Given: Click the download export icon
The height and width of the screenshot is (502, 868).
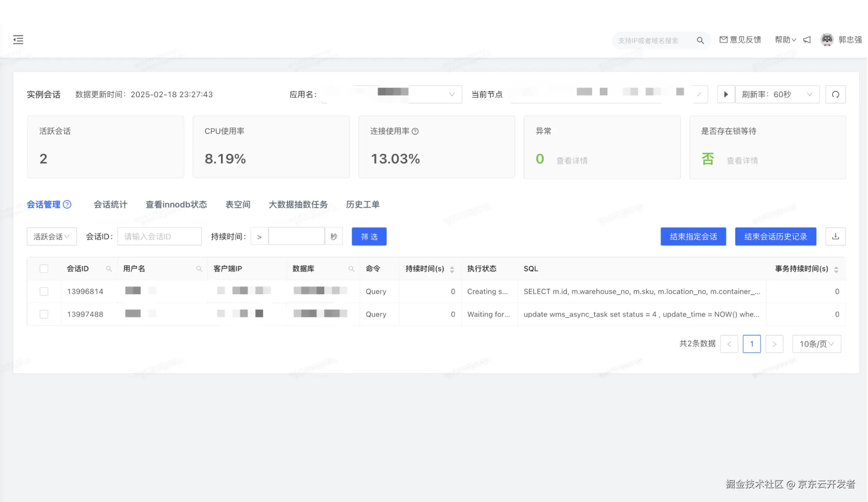Looking at the screenshot, I should point(835,236).
